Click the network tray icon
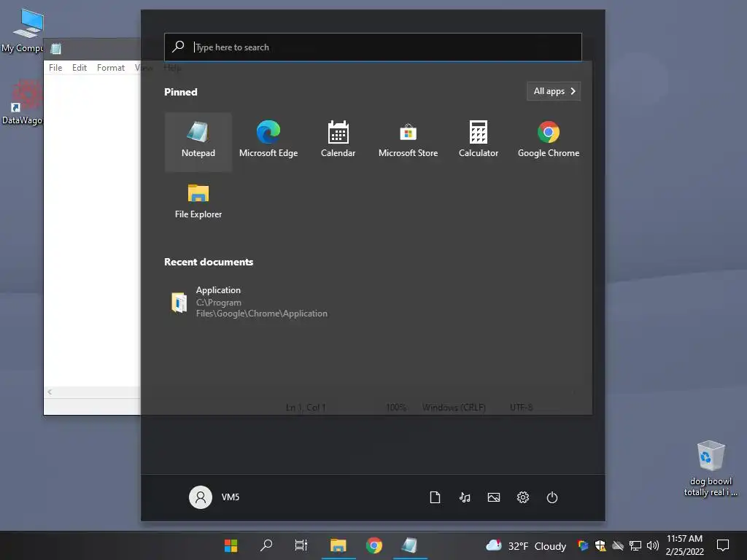 (x=635, y=545)
